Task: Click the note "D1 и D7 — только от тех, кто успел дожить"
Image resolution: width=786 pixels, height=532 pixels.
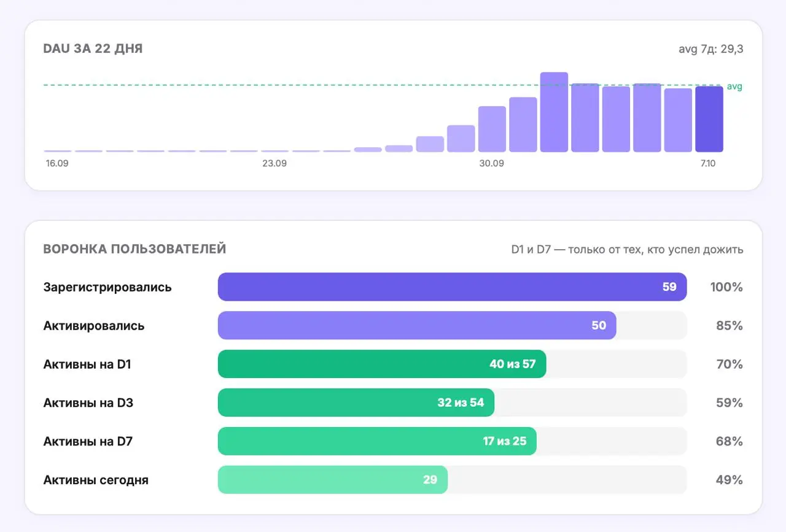Action: tap(628, 250)
